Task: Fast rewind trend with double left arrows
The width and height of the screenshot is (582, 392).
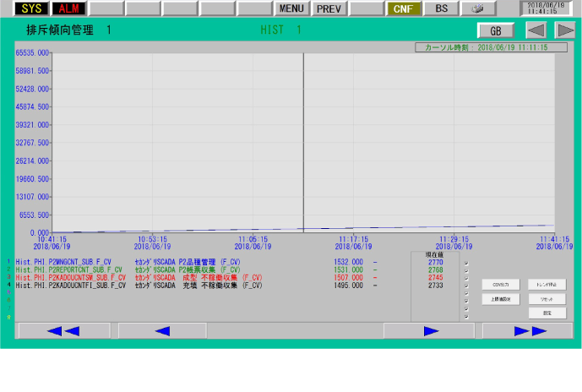Action: [x=64, y=331]
